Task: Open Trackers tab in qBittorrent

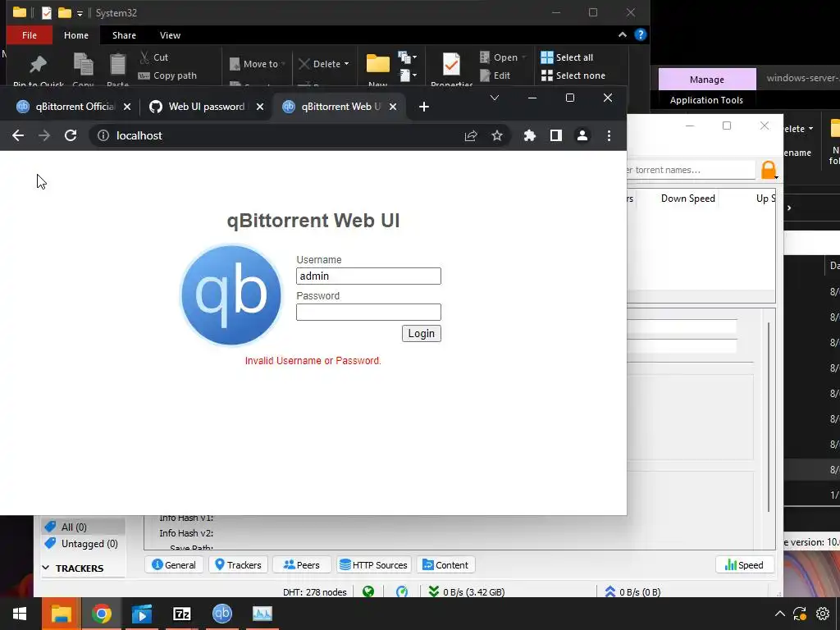Action: (x=238, y=564)
